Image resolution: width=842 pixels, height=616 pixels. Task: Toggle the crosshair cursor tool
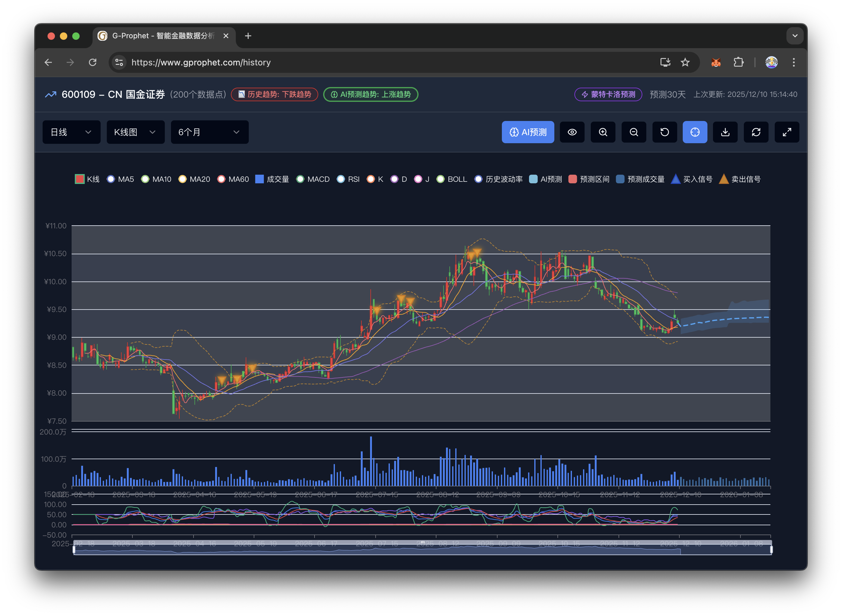tap(695, 132)
